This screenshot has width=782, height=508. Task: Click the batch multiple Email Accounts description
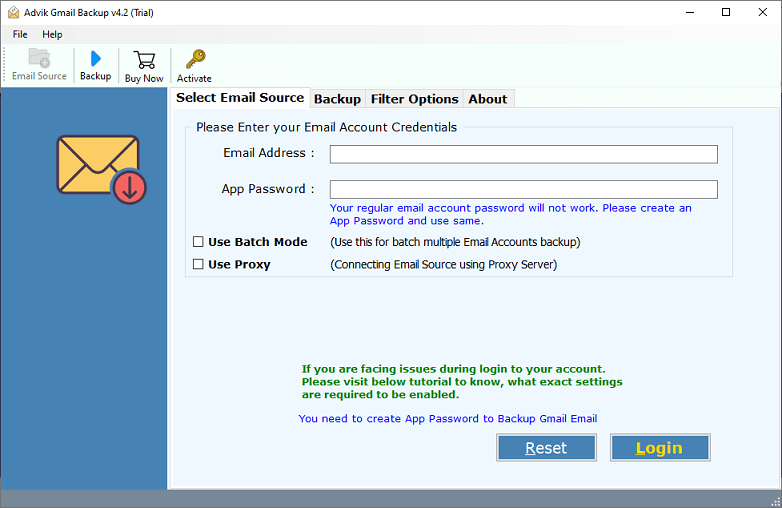[x=455, y=242]
